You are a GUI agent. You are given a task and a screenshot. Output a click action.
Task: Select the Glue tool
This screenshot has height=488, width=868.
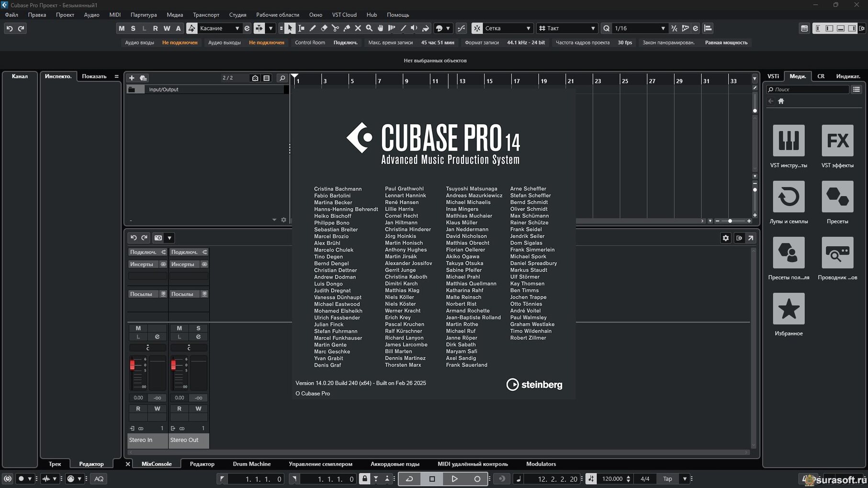click(347, 28)
